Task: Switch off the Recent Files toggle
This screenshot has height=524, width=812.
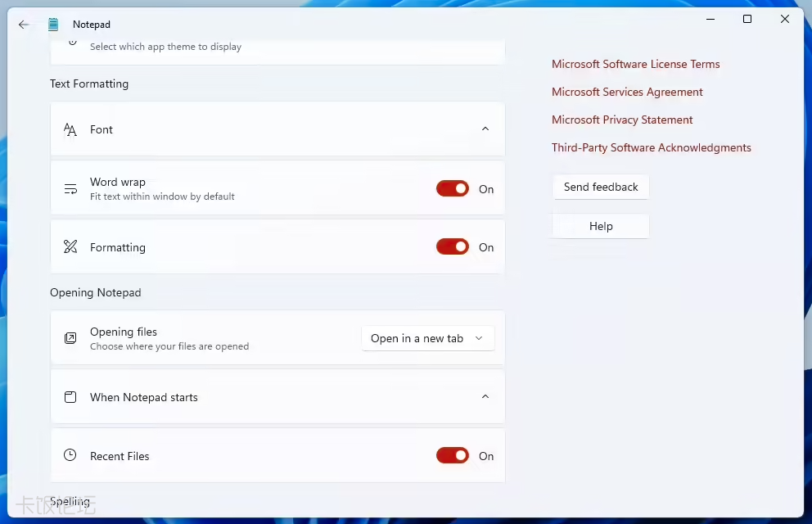Action: [453, 456]
